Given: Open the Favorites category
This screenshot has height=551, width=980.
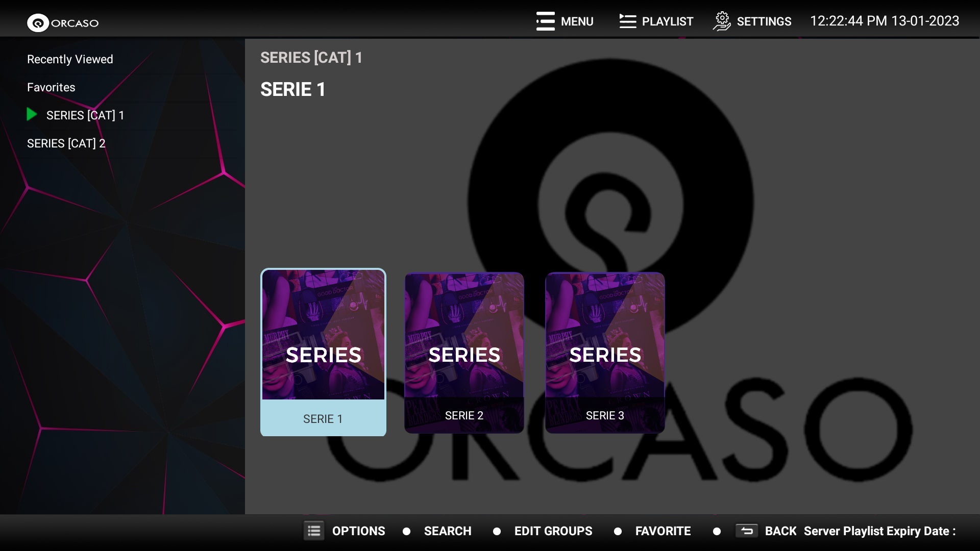Looking at the screenshot, I should (x=51, y=87).
